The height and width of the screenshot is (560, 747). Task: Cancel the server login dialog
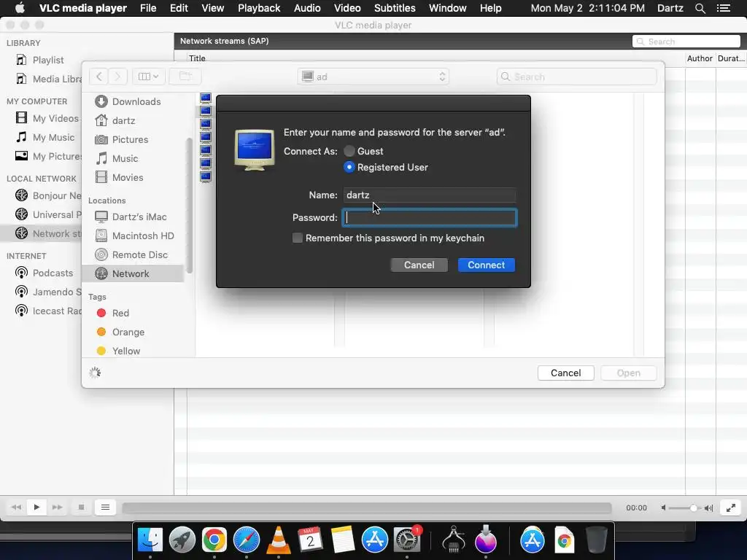419,265
